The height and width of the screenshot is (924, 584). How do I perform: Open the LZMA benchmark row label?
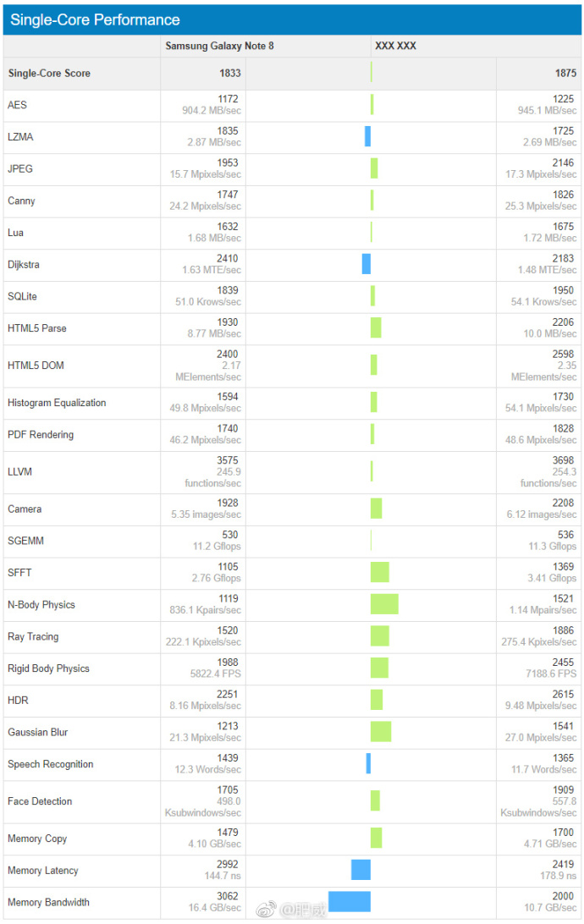20,137
